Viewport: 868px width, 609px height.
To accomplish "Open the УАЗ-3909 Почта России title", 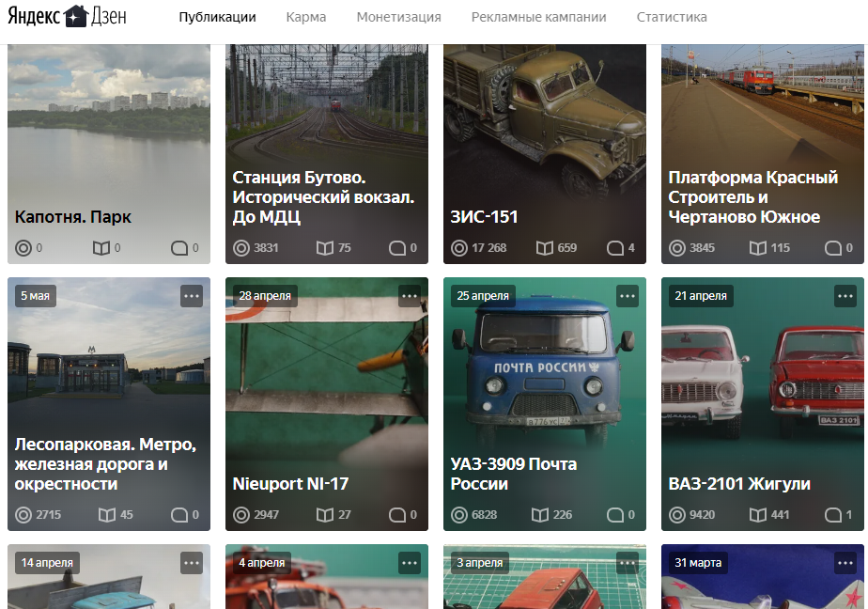I will pyautogui.click(x=514, y=474).
